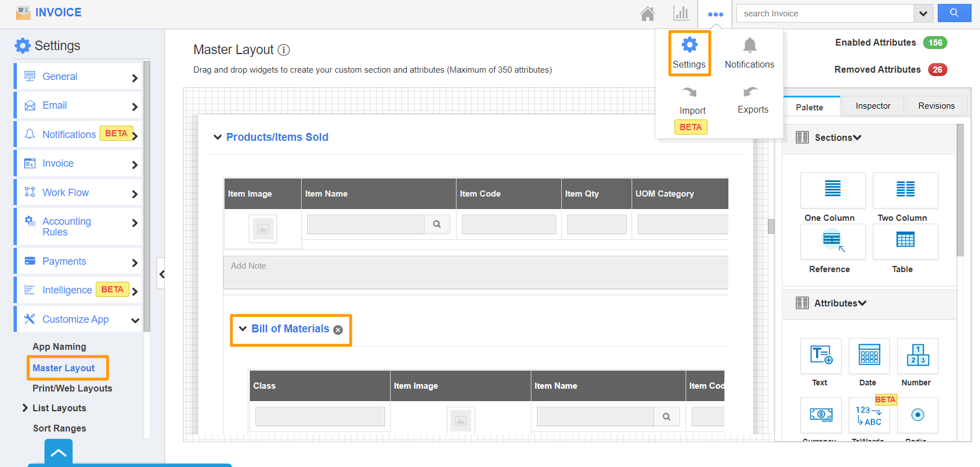
Task: Click the palette panel vertical scrollbar
Action: [960, 192]
